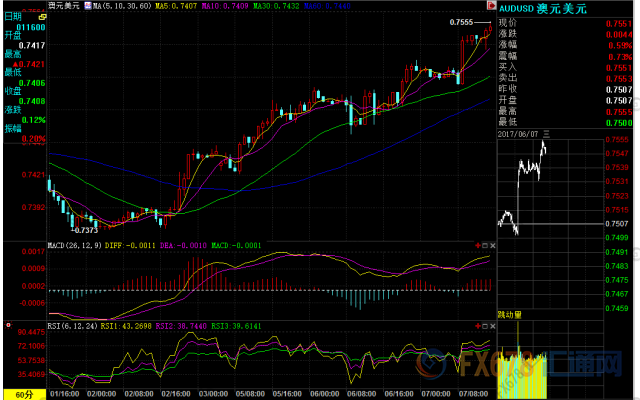Click the MA indicator icon beside chart title

(89, 6)
